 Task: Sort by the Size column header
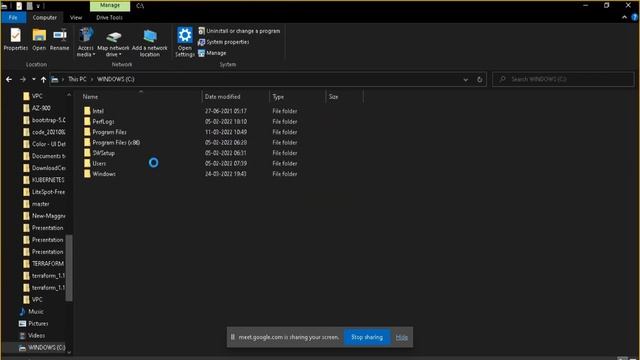point(333,97)
